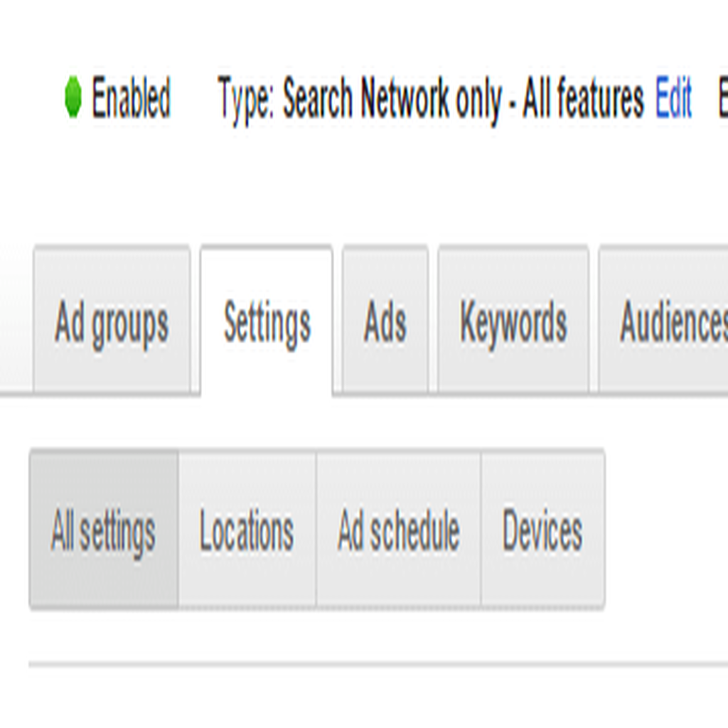The width and height of the screenshot is (728, 728).
Task: Switch to the Ad groups tab
Action: pos(112,321)
